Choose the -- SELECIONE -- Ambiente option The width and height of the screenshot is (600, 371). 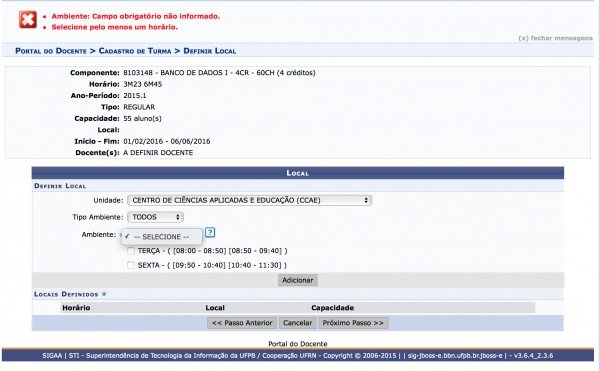tap(162, 237)
